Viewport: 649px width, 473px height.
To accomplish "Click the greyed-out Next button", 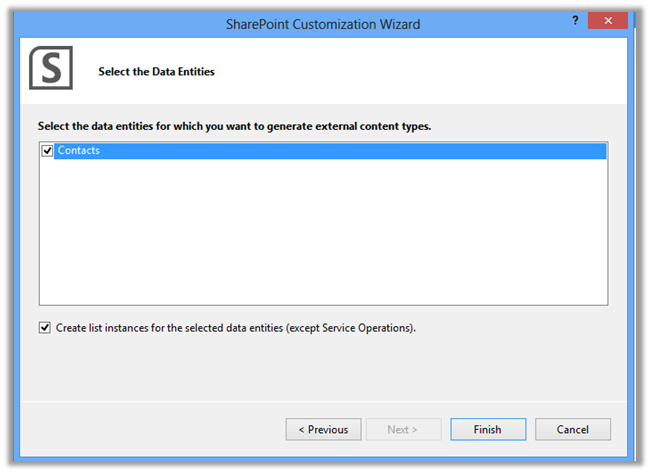I will pos(402,429).
